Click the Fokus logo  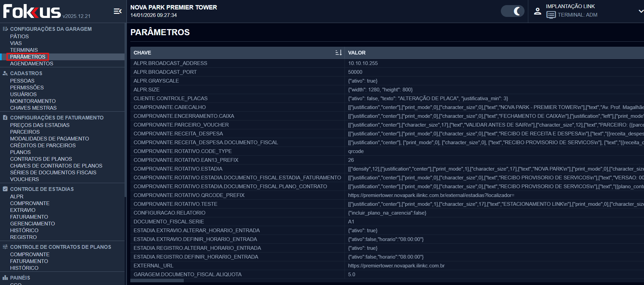pyautogui.click(x=32, y=12)
